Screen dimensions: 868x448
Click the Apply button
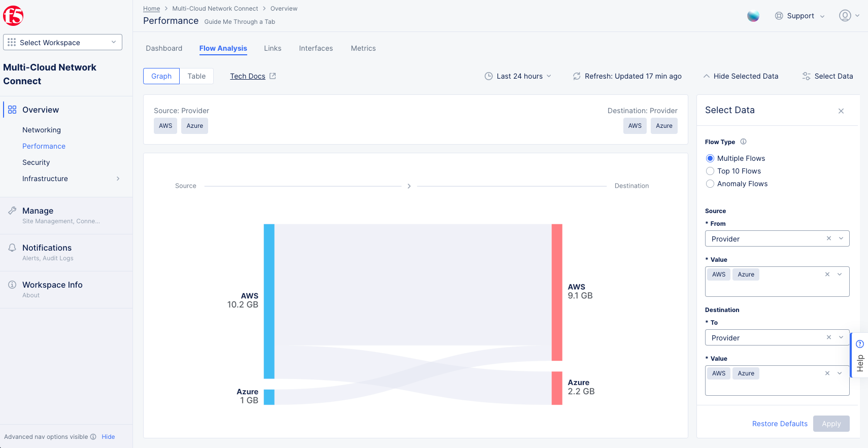831,424
